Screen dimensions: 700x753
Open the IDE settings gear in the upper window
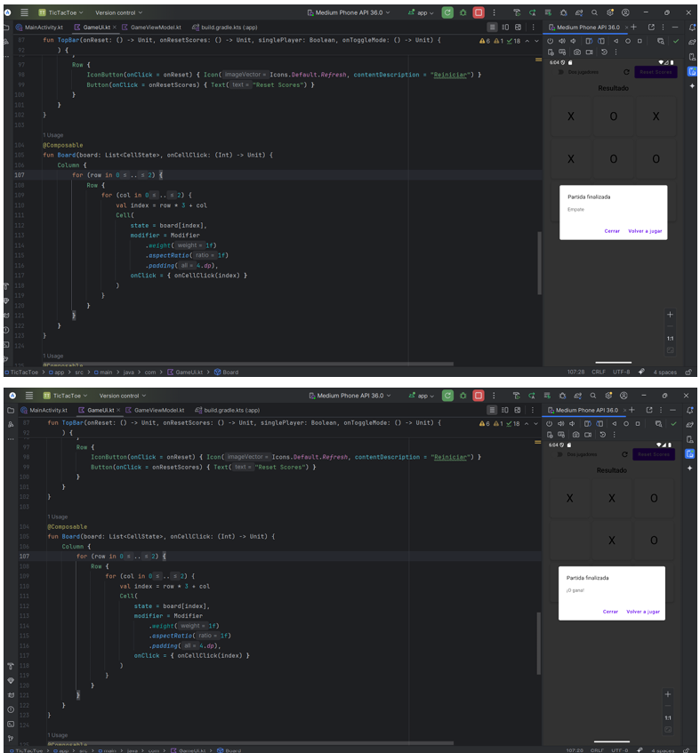609,13
